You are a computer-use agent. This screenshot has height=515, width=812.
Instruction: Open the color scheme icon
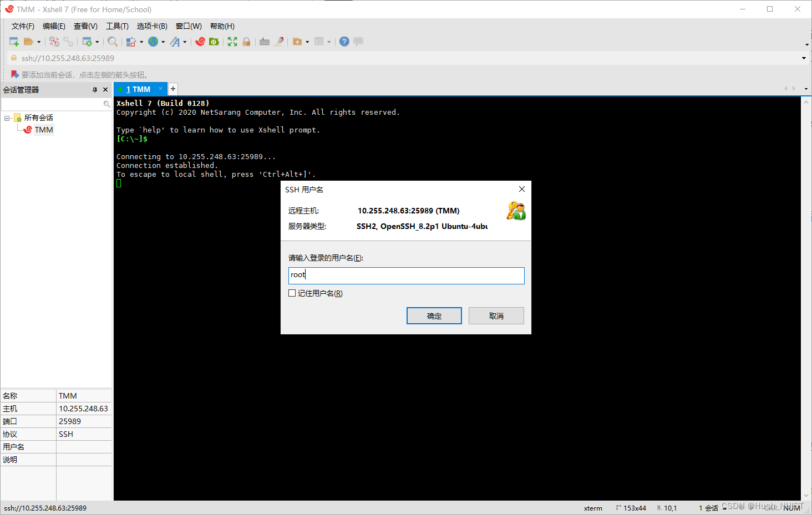131,42
